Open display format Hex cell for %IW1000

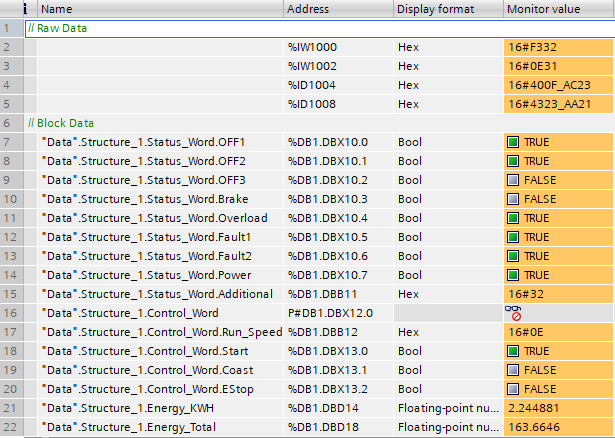coord(446,47)
